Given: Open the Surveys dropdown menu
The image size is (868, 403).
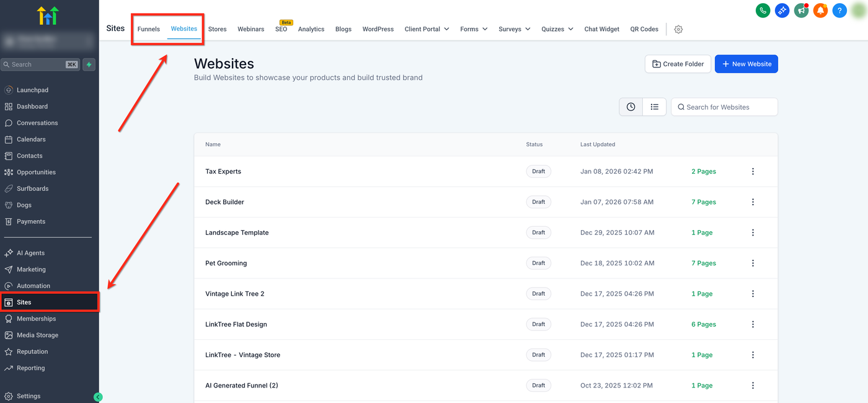Looking at the screenshot, I should [x=514, y=29].
